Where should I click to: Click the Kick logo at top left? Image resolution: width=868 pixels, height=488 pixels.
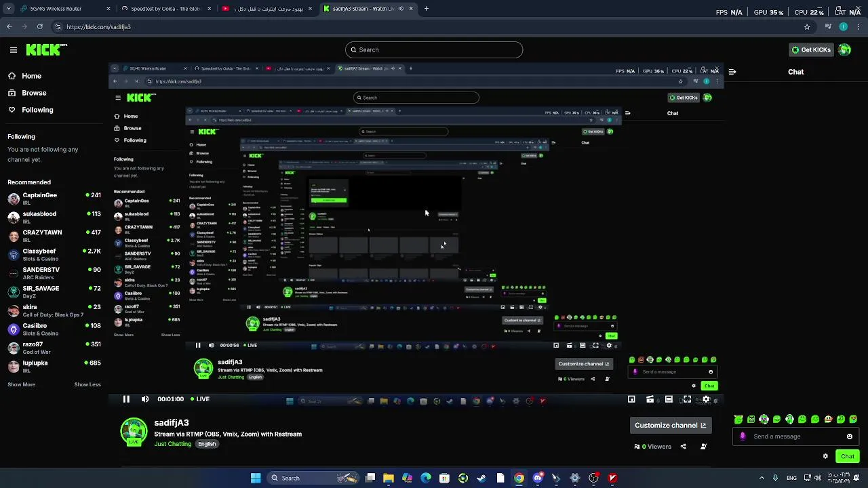[x=46, y=49]
